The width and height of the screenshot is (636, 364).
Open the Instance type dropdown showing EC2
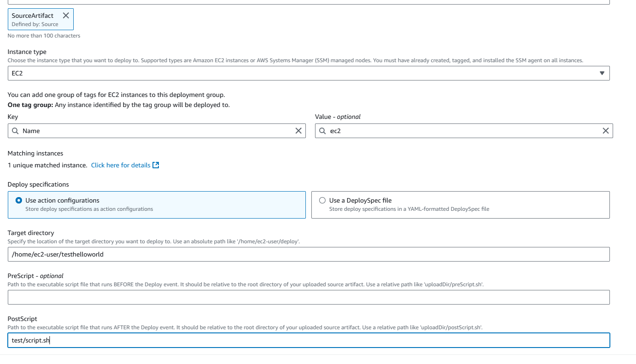(307, 73)
